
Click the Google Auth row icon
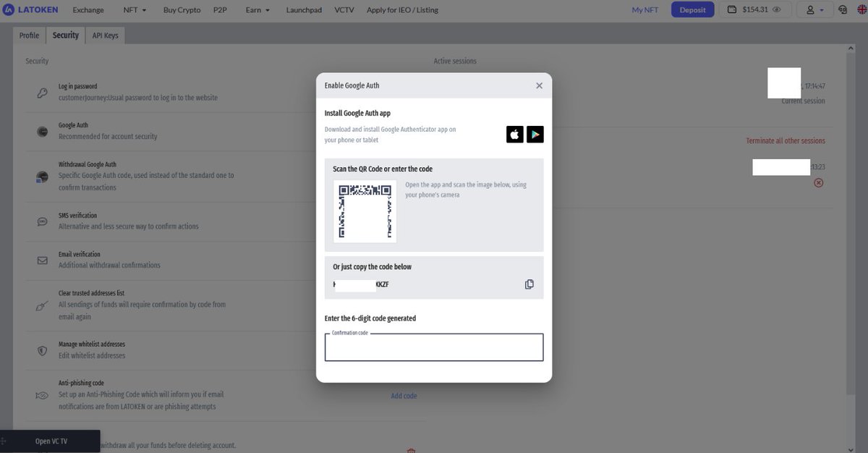(x=43, y=131)
